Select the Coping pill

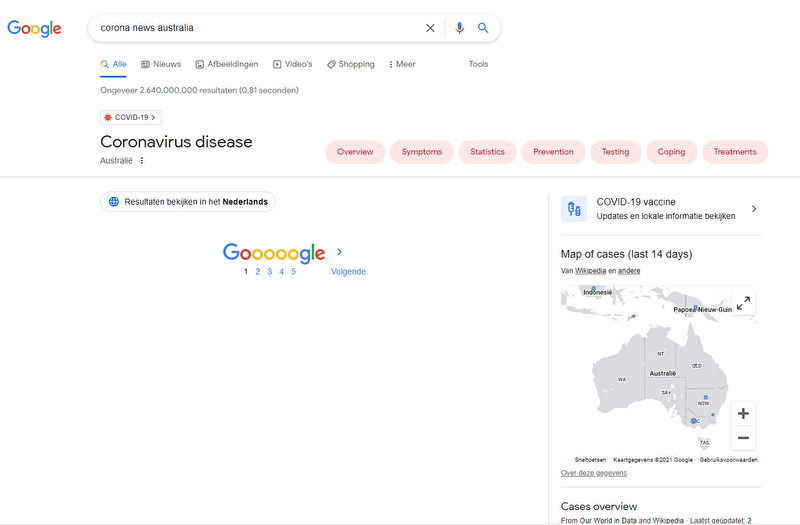tap(671, 152)
